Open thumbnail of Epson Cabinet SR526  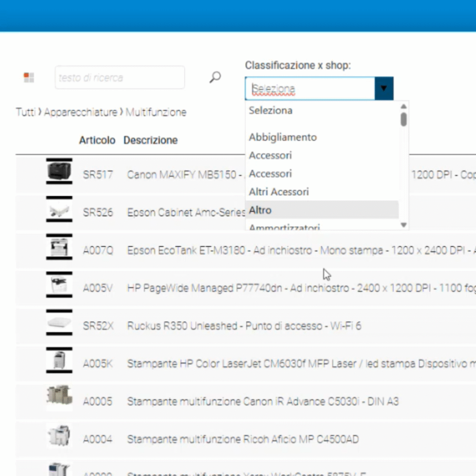pos(59,209)
